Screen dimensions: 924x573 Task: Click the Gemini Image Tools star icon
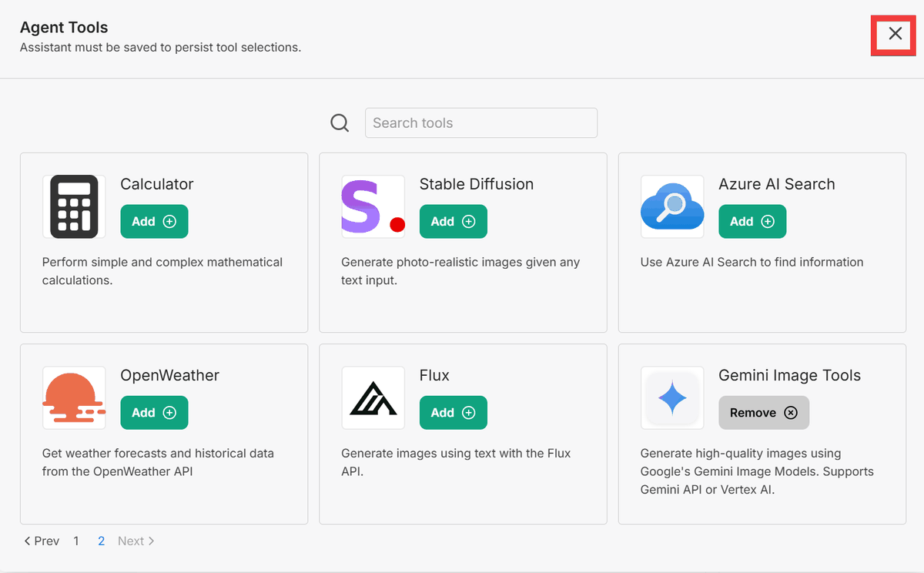coord(672,397)
